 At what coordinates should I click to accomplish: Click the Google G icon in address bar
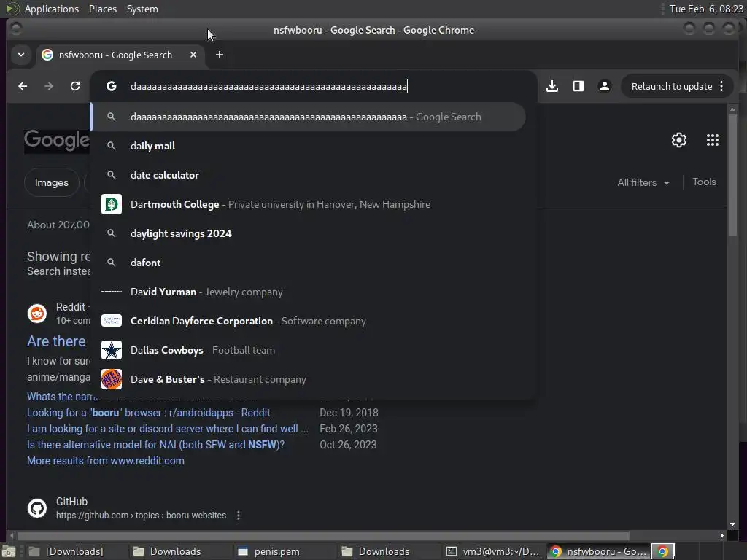click(x=112, y=86)
